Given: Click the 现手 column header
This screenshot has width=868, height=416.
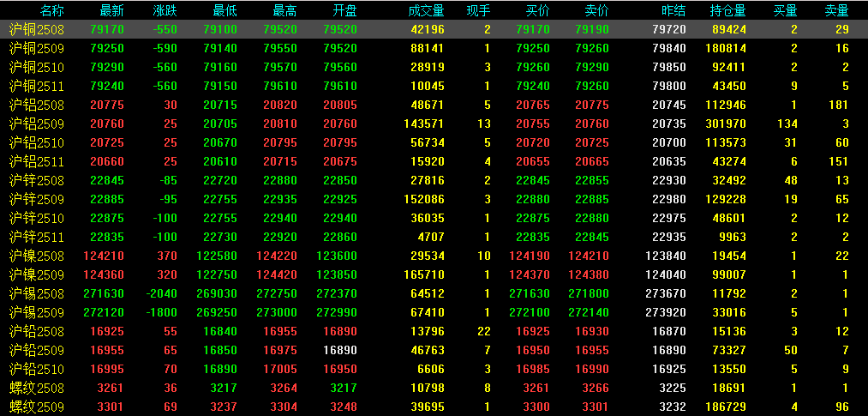Looking at the screenshot, I should tap(478, 10).
